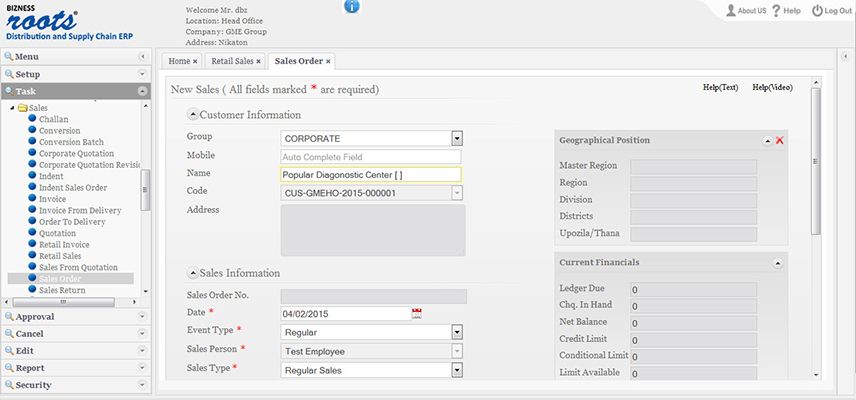Close the Home tab x icon
The width and height of the screenshot is (856, 400).
[x=195, y=62]
